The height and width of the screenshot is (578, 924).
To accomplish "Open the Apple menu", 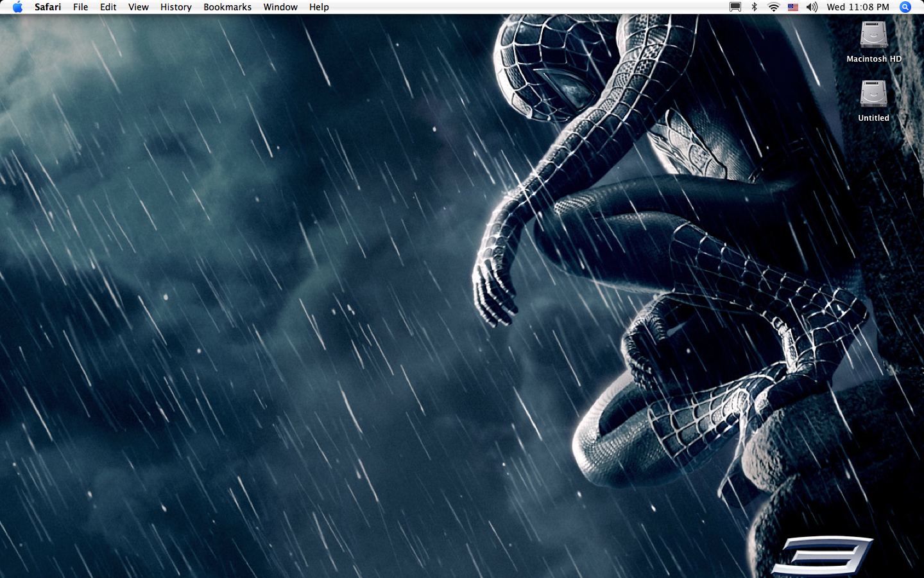I will click(17, 7).
